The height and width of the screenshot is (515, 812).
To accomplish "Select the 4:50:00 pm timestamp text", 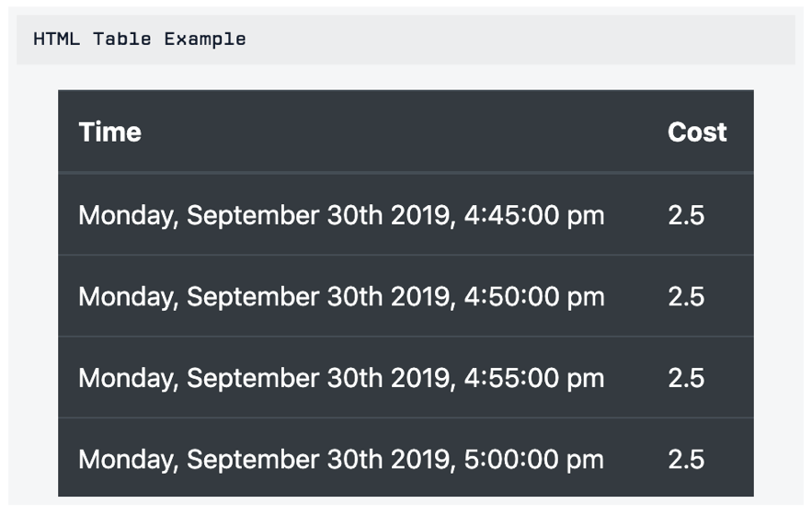I will pyautogui.click(x=341, y=297).
